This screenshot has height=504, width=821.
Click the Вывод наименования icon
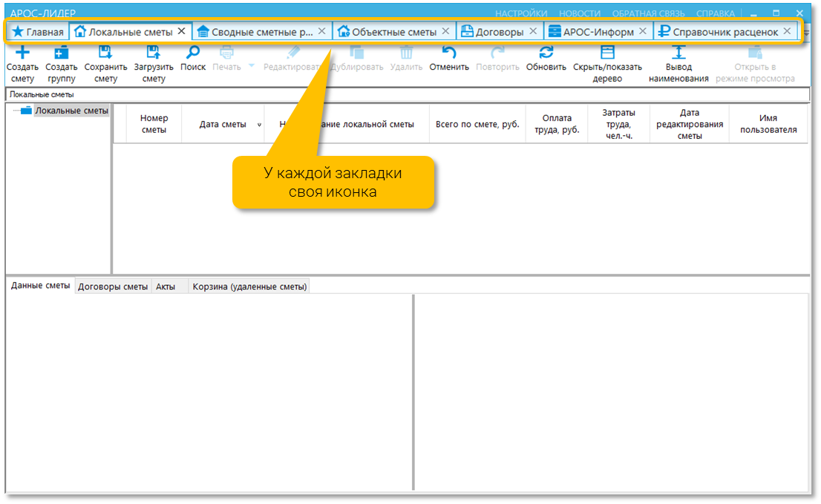(x=678, y=52)
